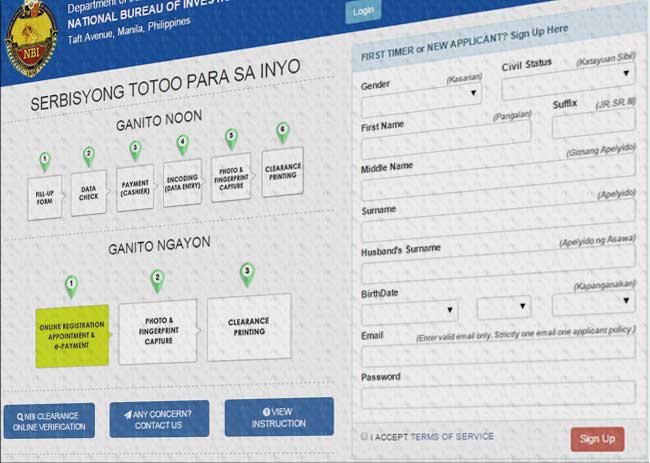Click the Husband's Surname input field
The width and height of the screenshot is (650, 463).
tap(498, 262)
